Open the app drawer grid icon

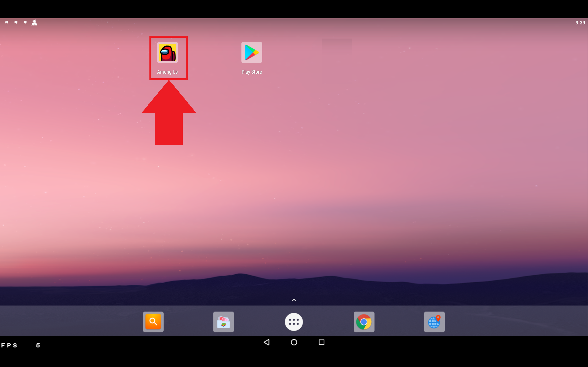tap(294, 322)
